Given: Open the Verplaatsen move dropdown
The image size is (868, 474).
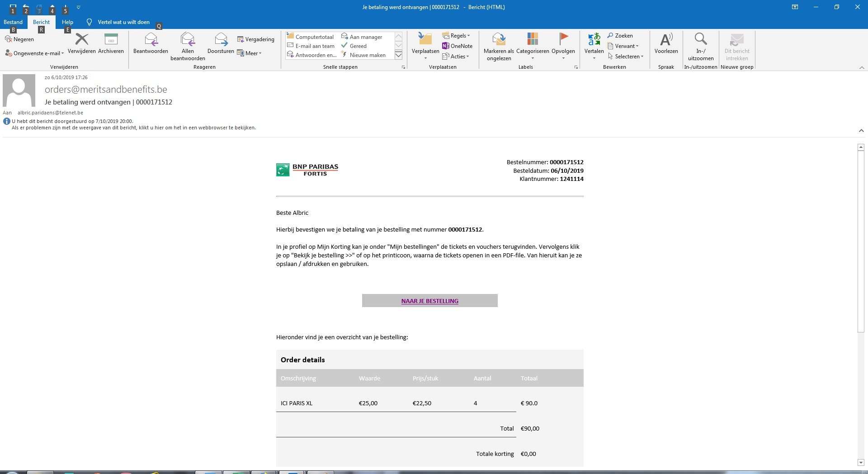Looking at the screenshot, I should tap(425, 46).
